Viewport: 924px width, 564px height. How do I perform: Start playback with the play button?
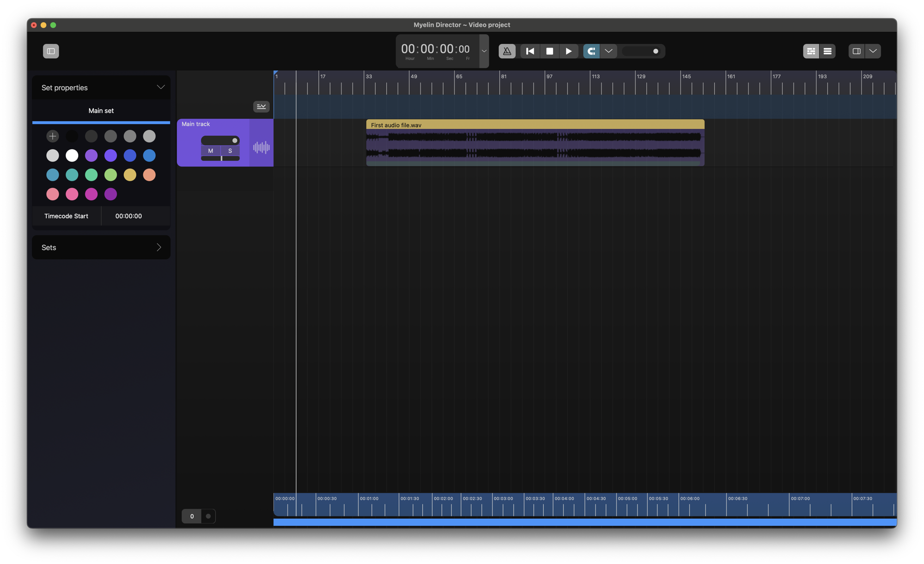[569, 51]
